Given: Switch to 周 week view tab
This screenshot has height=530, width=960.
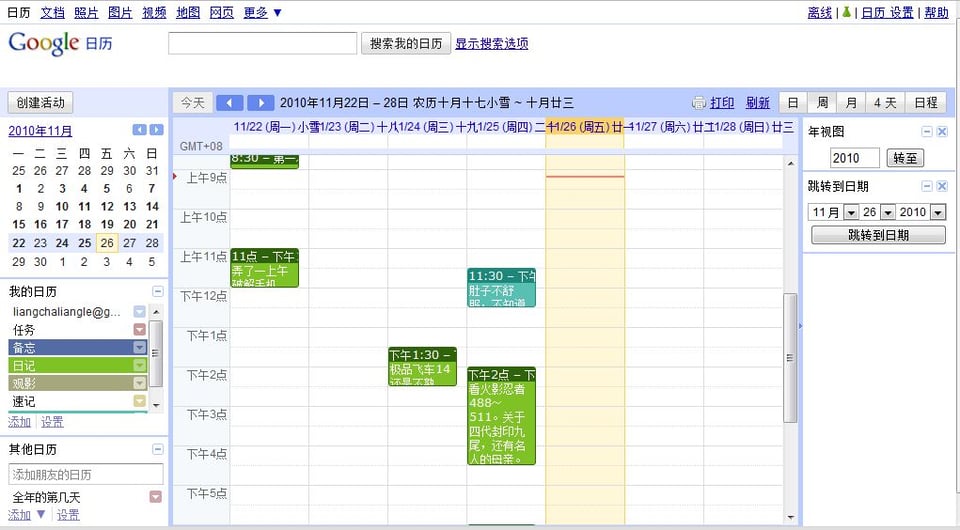Looking at the screenshot, I should pos(822,103).
